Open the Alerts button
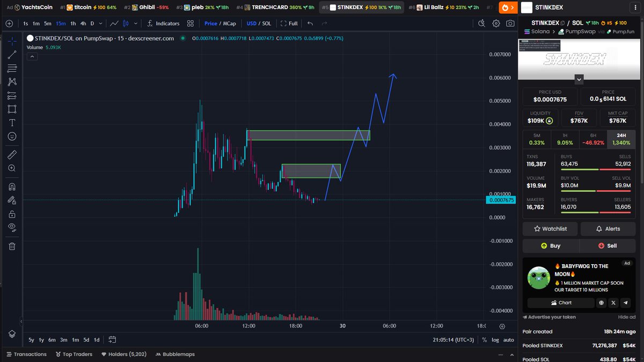This screenshot has height=362, width=644. coord(608,229)
